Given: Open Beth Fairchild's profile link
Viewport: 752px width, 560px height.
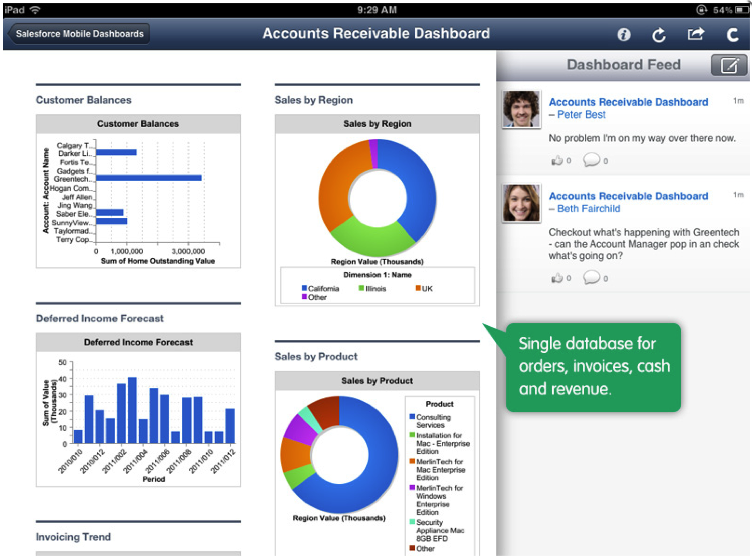Looking at the screenshot, I should 588,209.
